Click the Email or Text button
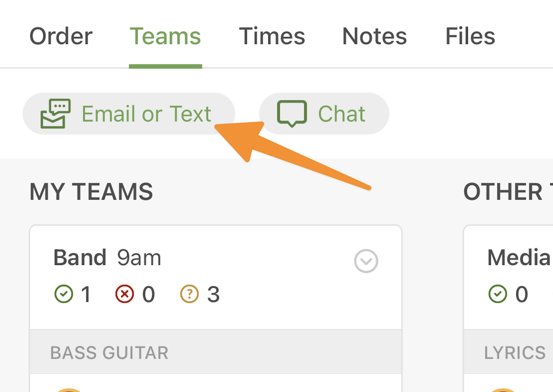Image resolution: width=553 pixels, height=392 pixels. pos(129,114)
